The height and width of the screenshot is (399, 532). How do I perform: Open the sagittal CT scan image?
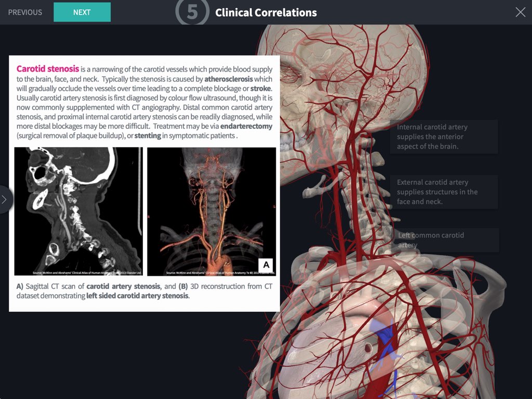click(78, 211)
